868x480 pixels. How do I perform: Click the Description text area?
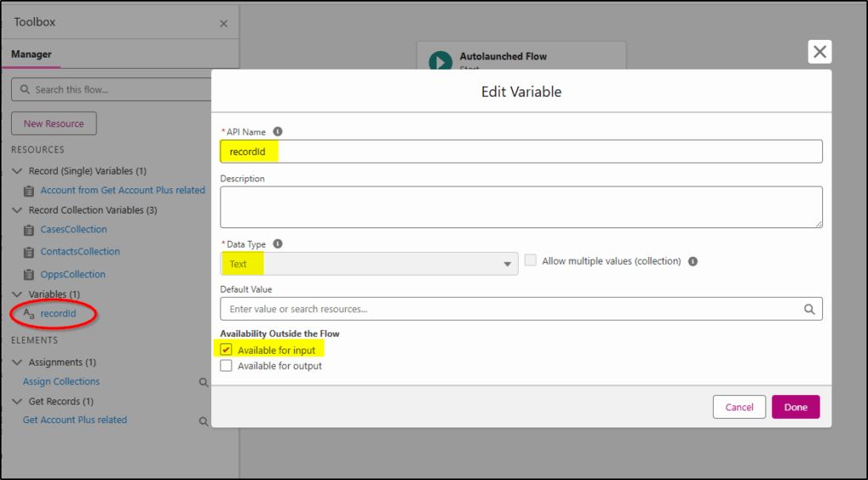(x=521, y=207)
